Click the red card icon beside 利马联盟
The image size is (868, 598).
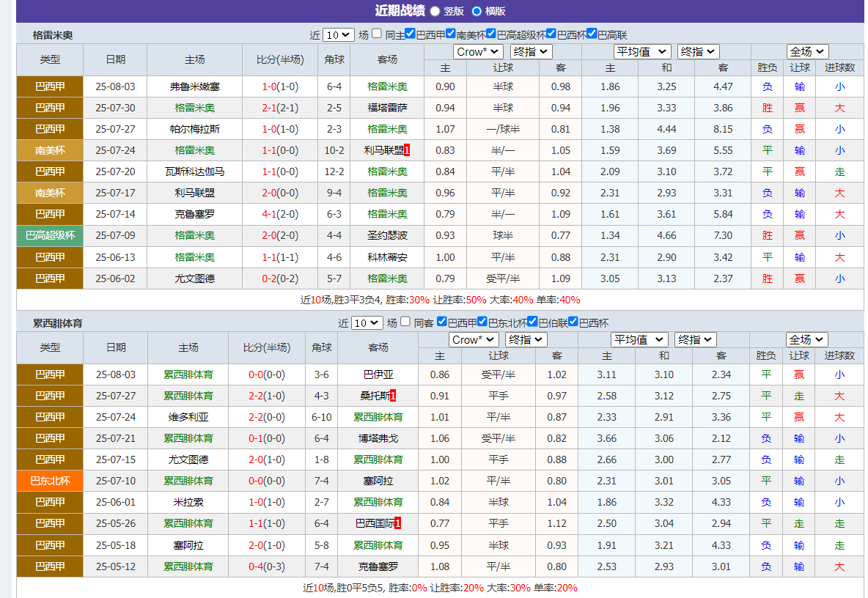408,151
